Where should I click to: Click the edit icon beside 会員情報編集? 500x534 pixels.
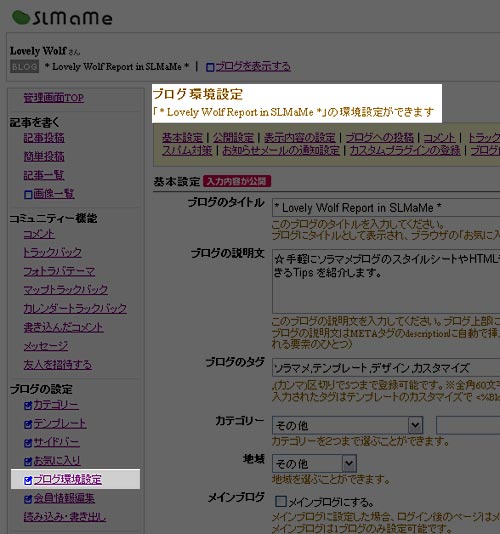coord(28,499)
